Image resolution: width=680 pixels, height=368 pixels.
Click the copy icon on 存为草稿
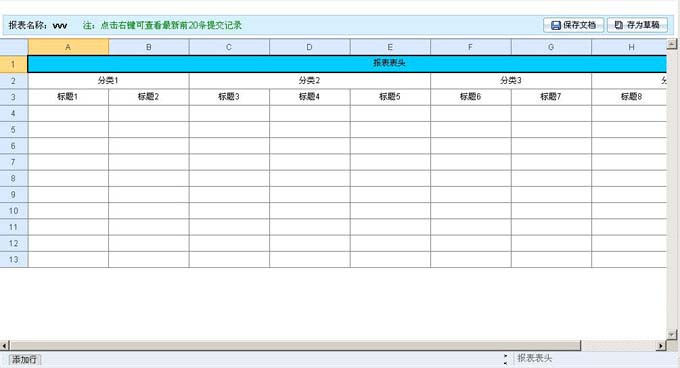click(x=619, y=25)
